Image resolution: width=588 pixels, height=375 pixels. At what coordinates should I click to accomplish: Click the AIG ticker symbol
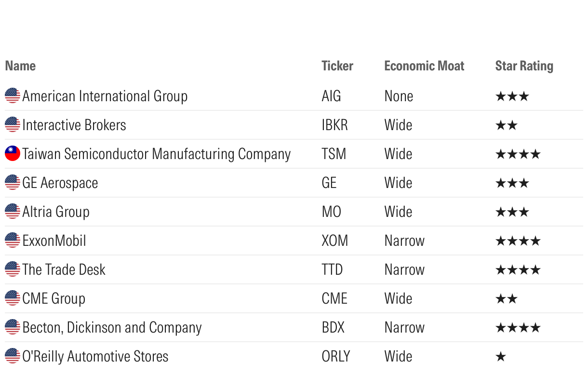click(331, 96)
